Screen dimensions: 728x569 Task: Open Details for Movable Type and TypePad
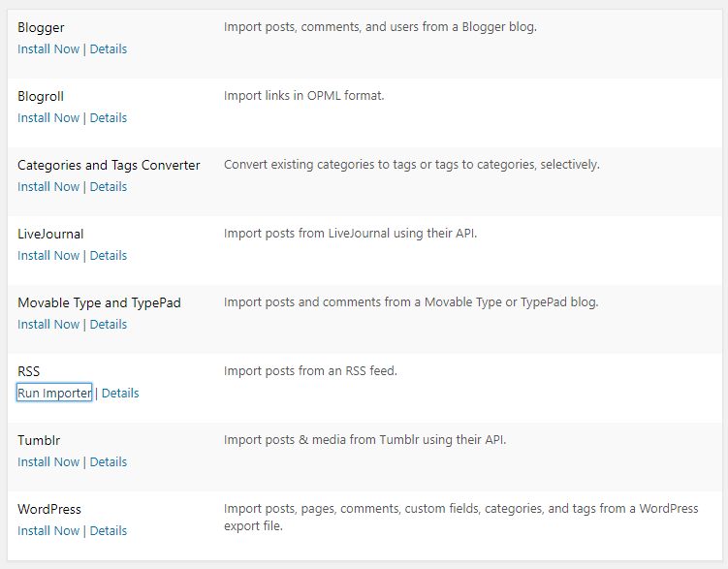tap(108, 325)
